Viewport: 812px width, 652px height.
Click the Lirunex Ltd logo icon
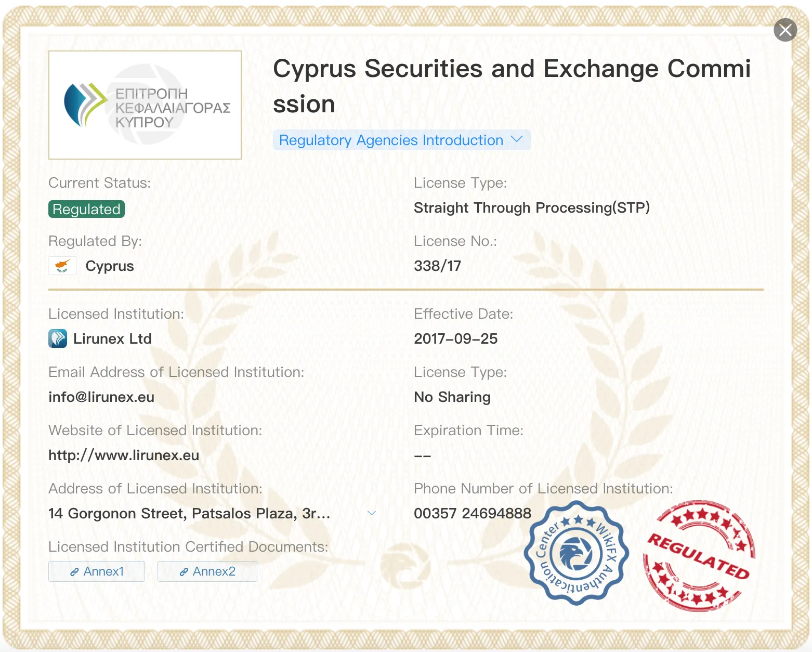point(58,338)
